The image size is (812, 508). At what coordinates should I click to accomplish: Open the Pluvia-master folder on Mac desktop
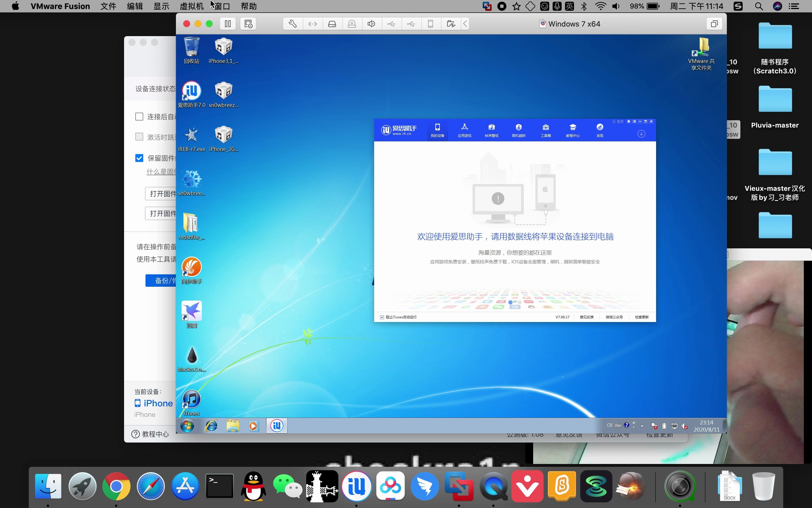775,108
